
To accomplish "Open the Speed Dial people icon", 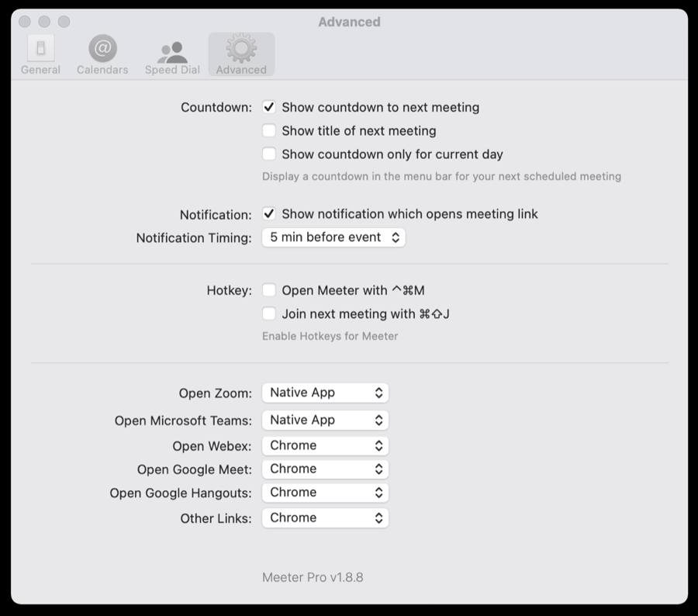I will [x=172, y=50].
